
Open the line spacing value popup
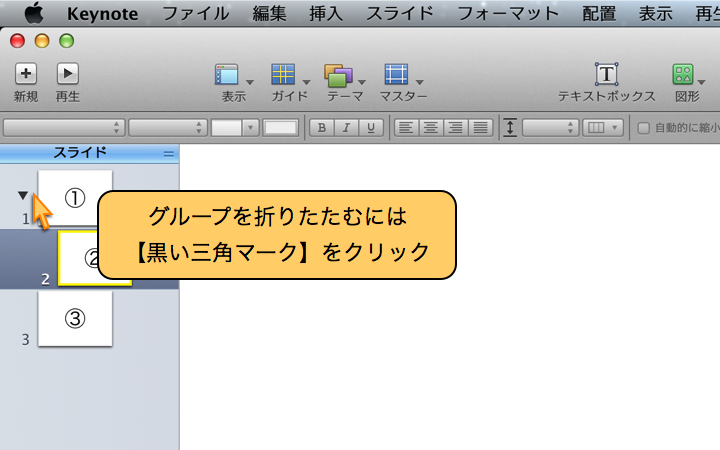pyautogui.click(x=550, y=128)
